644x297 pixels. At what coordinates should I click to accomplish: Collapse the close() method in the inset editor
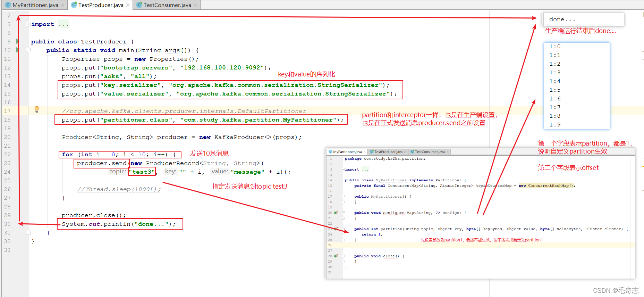[343, 256]
